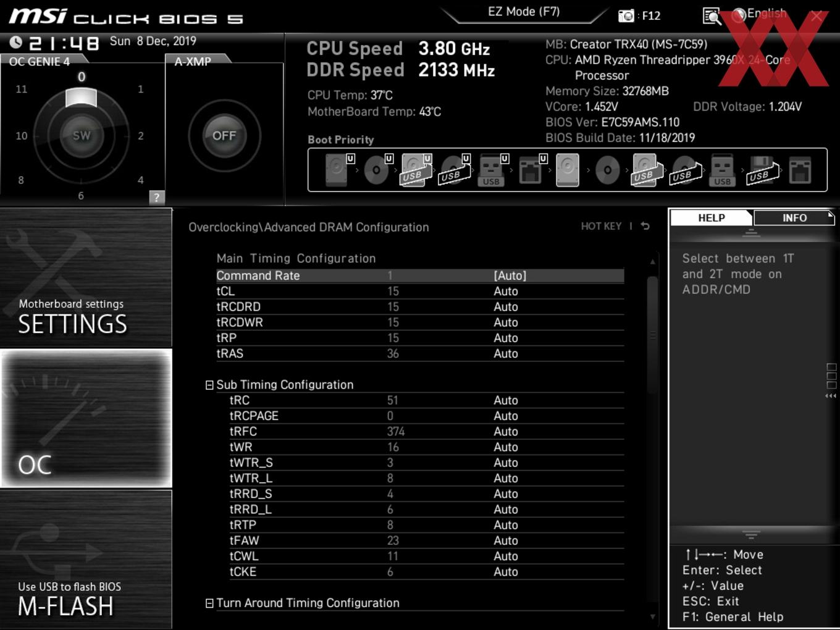Open the Command Rate [Auto] dropdown
840x630 pixels.
tap(510, 275)
